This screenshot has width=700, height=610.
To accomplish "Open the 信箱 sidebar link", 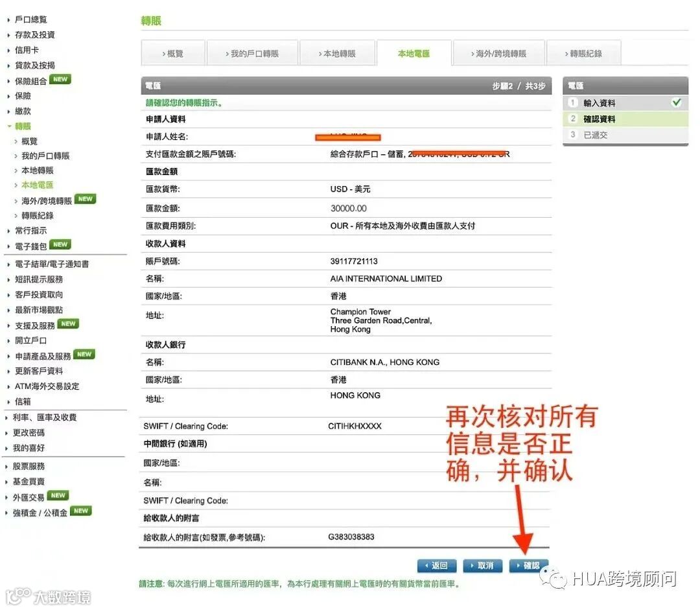I will click(22, 402).
